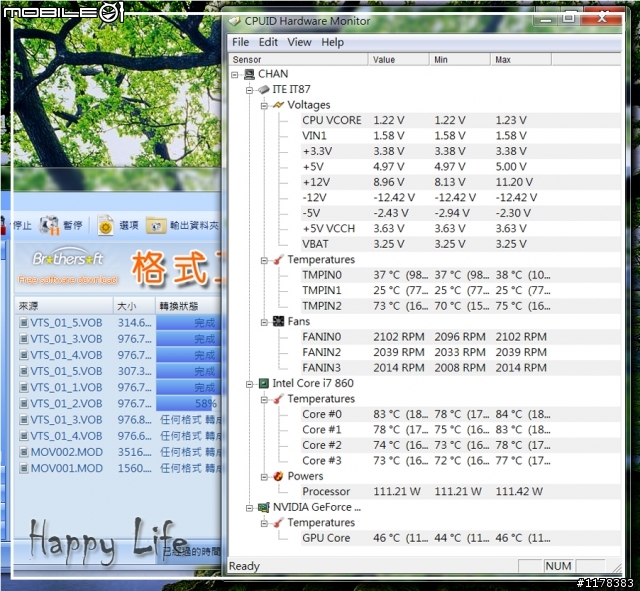Viewport: 640px width, 591px height.
Task: Click the Max column header
Action: [521, 60]
